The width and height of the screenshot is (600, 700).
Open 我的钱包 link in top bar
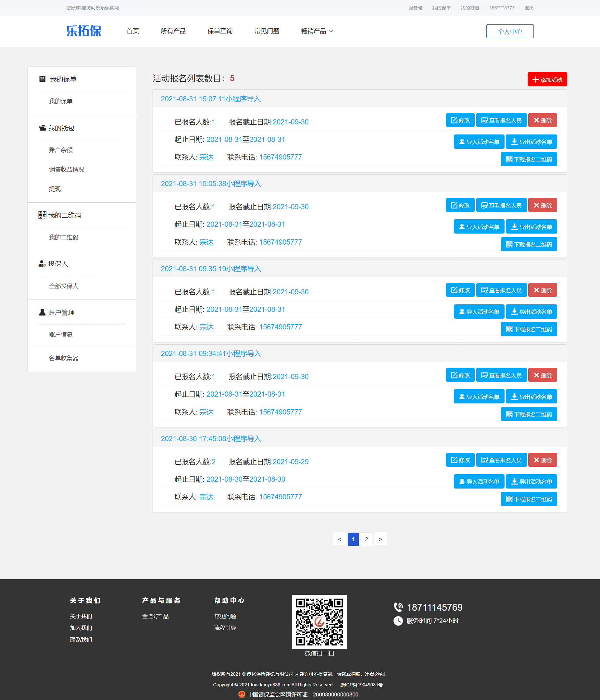[470, 8]
